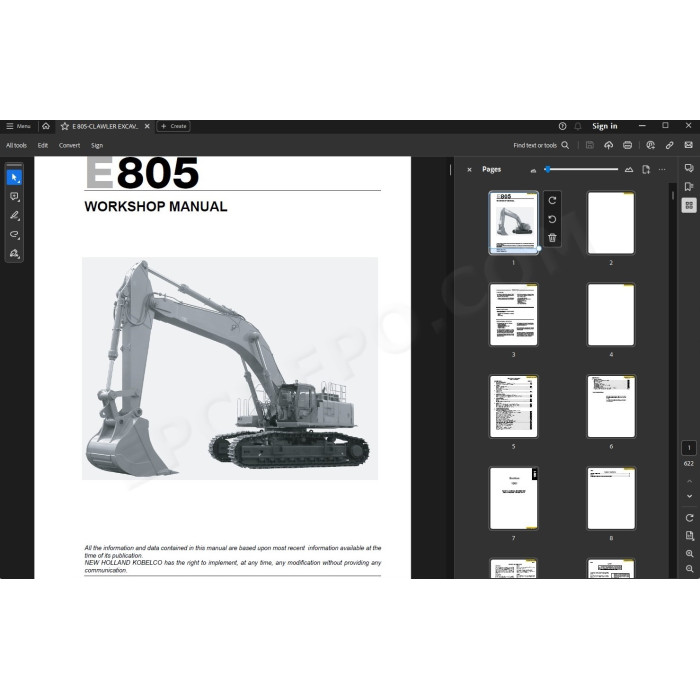Viewport: 700px width, 700px height.
Task: Adjust the thumbnail size slider
Action: pyautogui.click(x=582, y=169)
